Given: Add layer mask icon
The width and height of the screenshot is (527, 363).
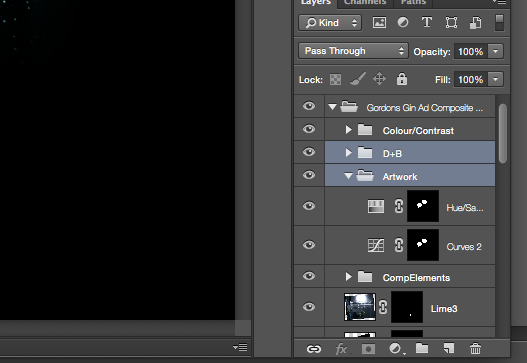Looking at the screenshot, I should point(368,349).
